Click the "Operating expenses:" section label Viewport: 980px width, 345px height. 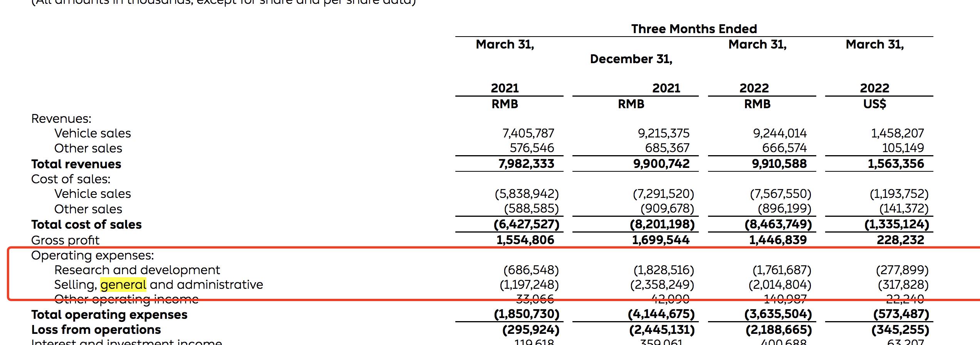[x=92, y=255]
